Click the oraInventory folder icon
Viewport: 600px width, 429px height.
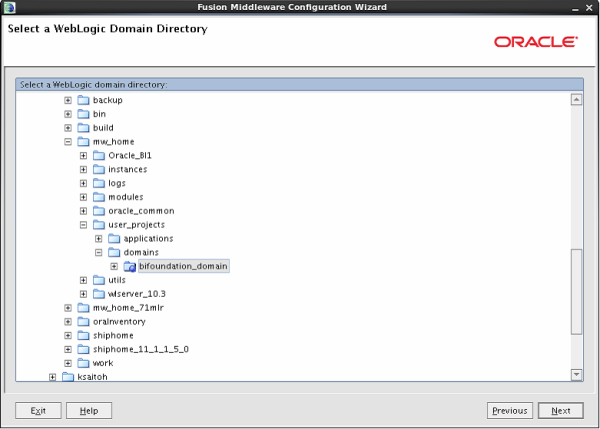tap(83, 322)
